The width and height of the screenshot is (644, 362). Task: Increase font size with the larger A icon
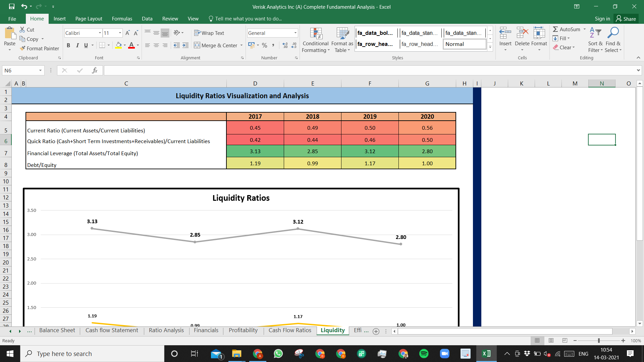[127, 33]
